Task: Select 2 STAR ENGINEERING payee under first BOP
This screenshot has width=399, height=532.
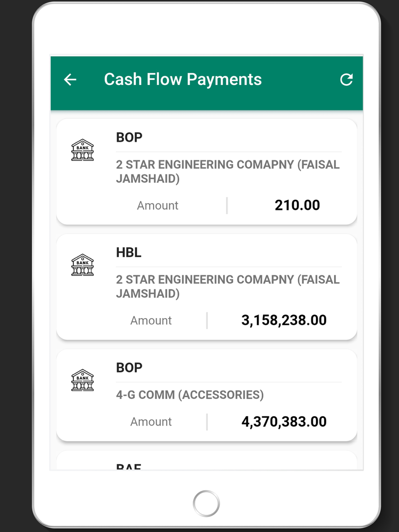Action: [228, 171]
